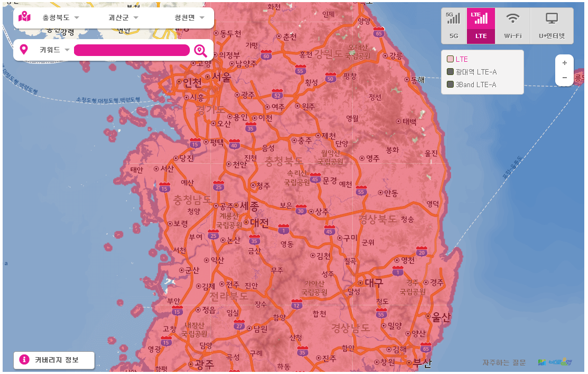Select the 5G signal bars icon

[453, 18]
